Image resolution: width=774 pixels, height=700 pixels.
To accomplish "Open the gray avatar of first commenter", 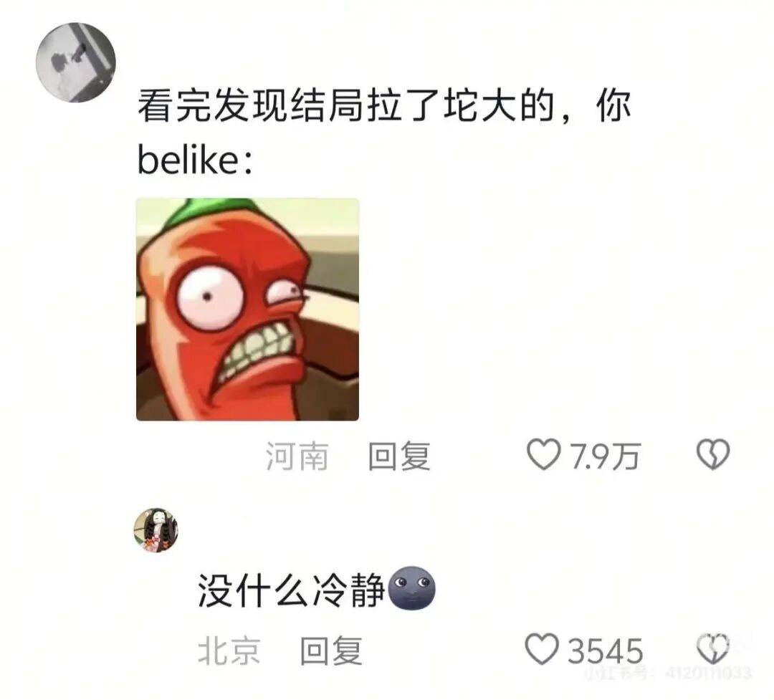I will click(75, 62).
